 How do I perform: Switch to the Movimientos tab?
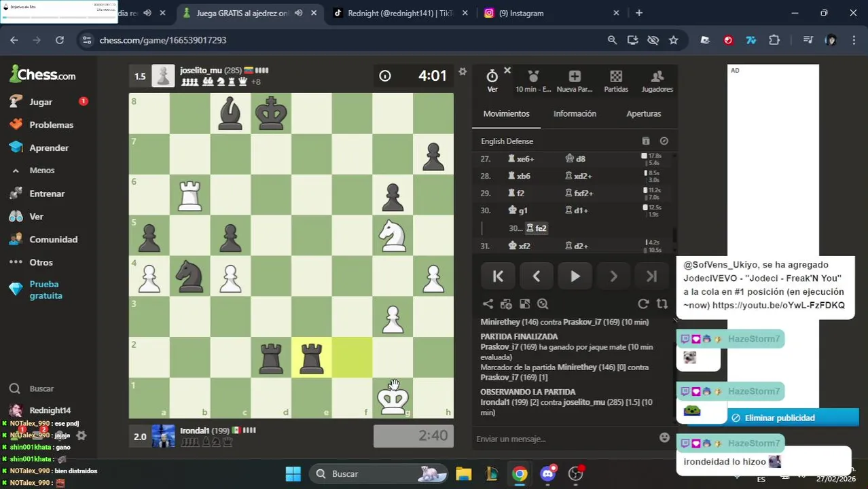click(x=506, y=114)
